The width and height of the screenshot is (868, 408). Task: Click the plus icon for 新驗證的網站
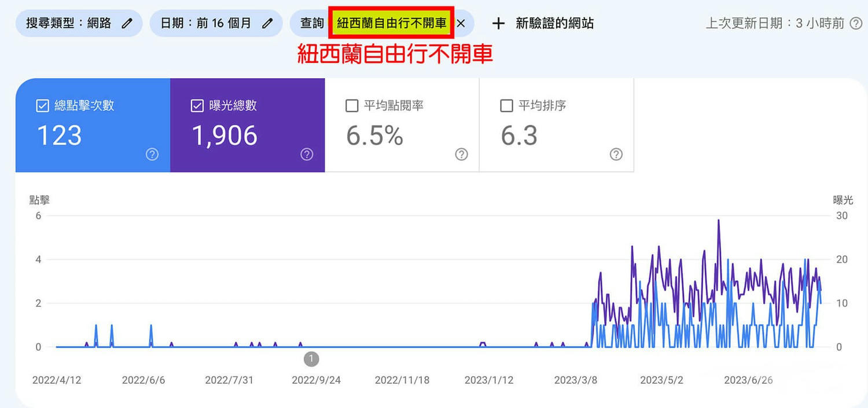click(x=498, y=23)
